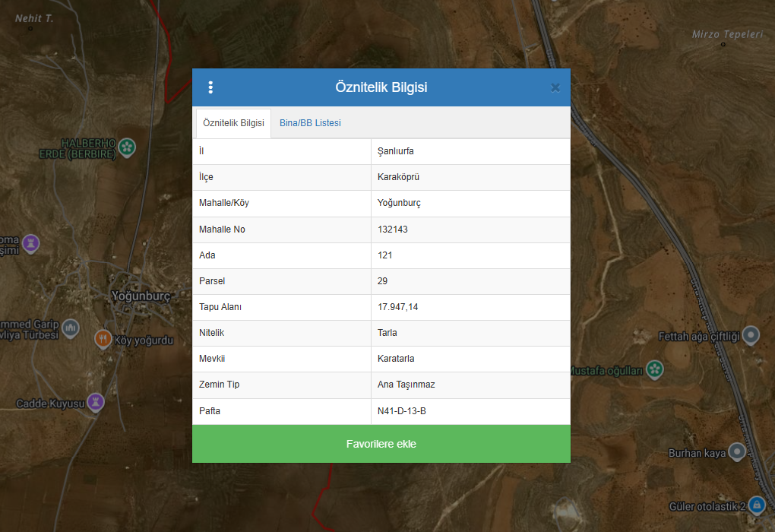The height and width of the screenshot is (532, 775).
Task: Click the Güler otolastik 2 marker
Action: tap(756, 505)
